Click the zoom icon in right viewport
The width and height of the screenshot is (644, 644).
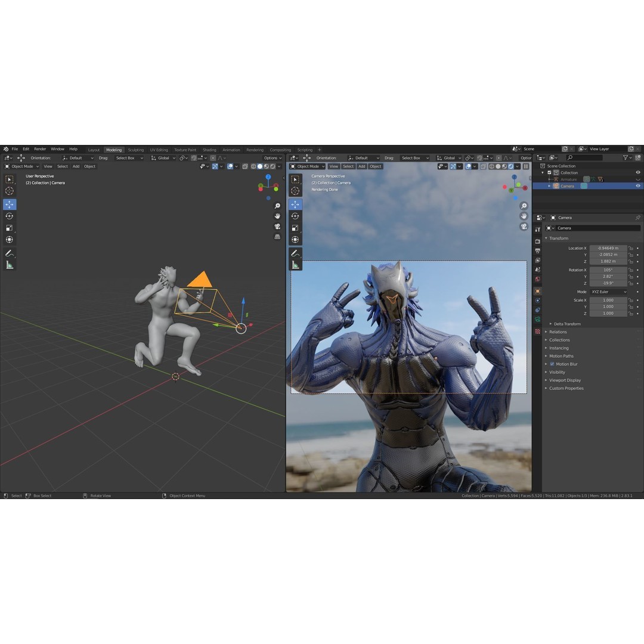click(x=524, y=206)
